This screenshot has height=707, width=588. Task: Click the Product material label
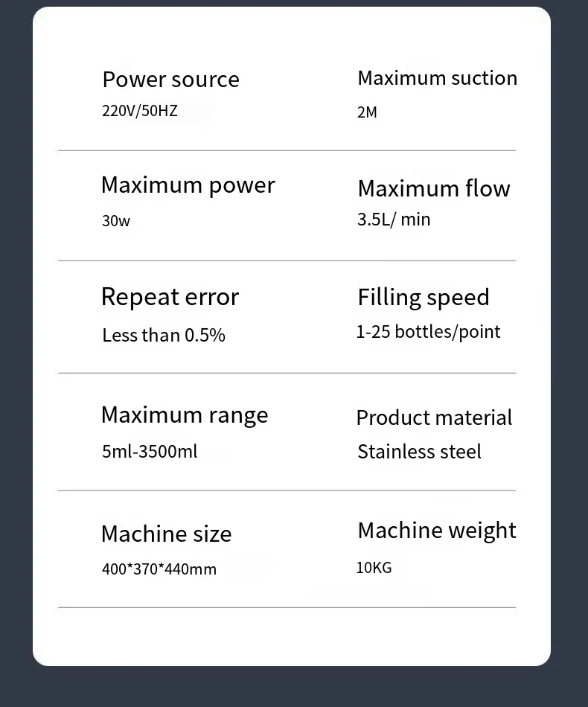[x=434, y=418]
